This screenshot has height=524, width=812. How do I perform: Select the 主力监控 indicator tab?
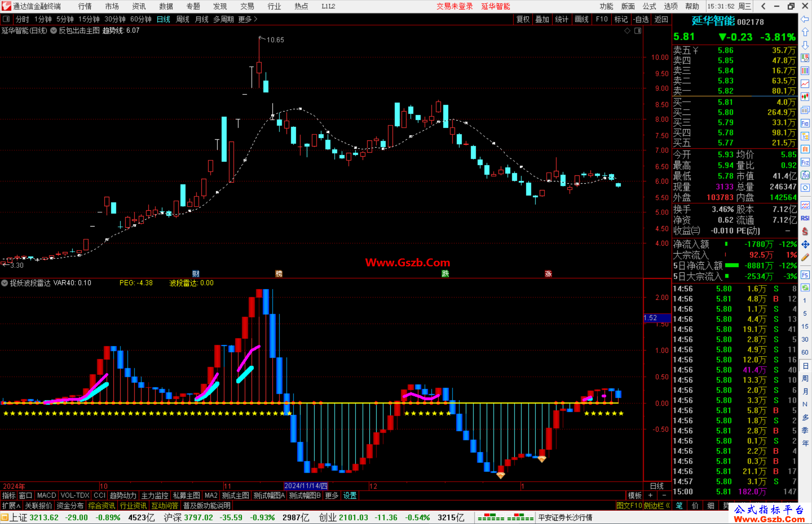[x=155, y=495]
